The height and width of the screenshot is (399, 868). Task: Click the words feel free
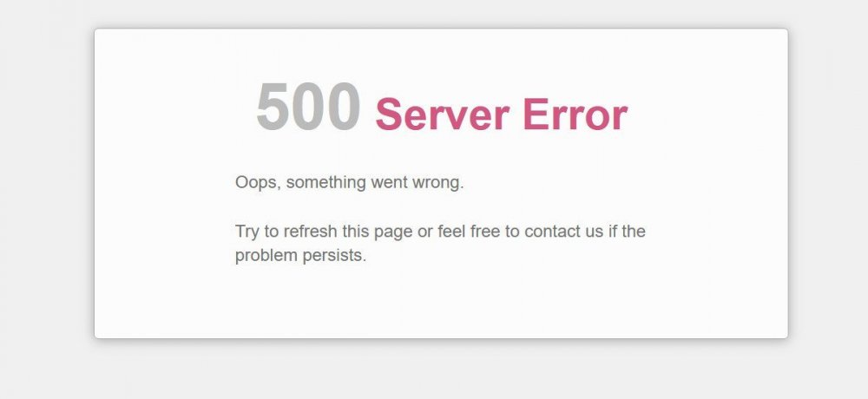click(469, 231)
